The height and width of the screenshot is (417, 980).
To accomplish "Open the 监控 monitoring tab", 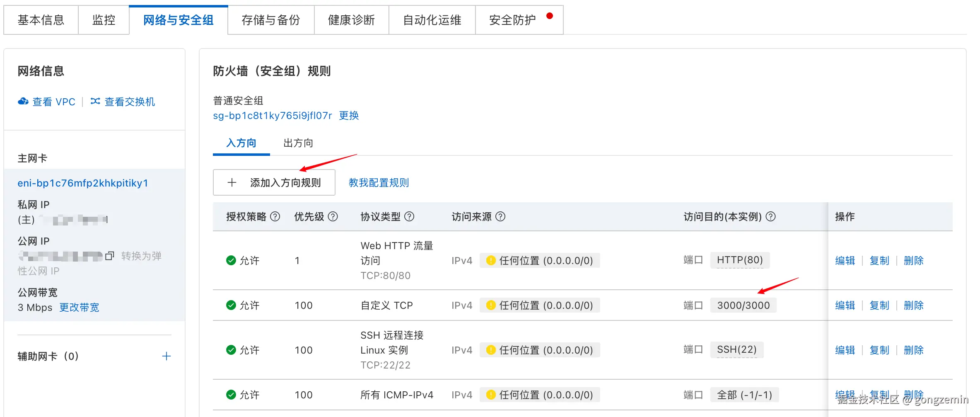I will coord(104,20).
